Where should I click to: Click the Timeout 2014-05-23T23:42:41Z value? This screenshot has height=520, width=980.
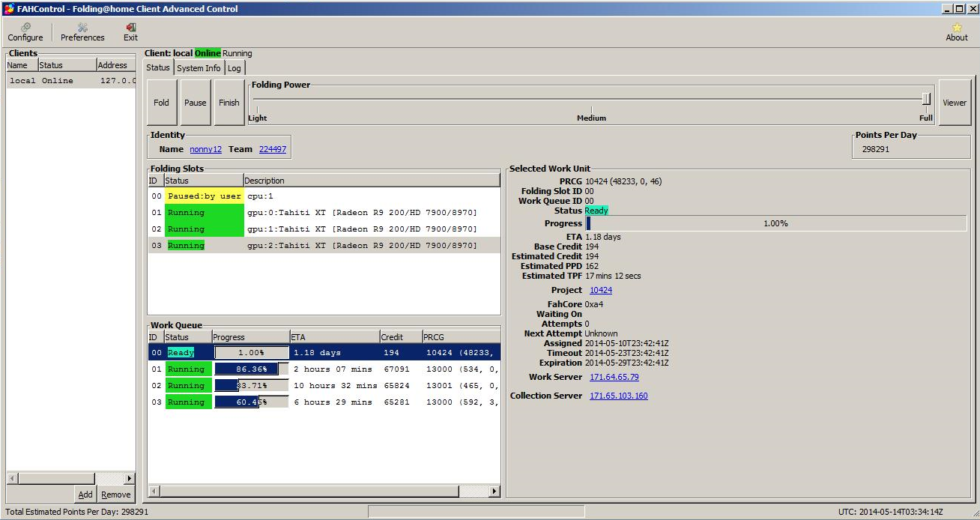point(626,353)
